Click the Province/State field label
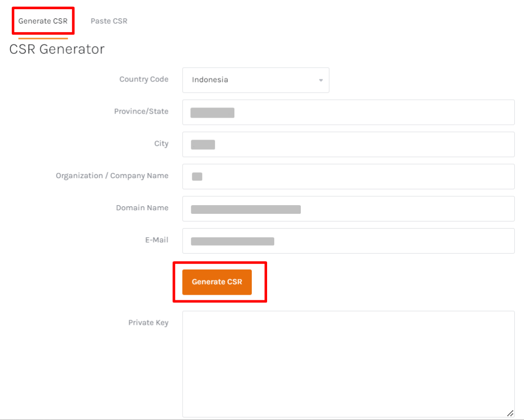The height and width of the screenshot is (420, 524). coord(141,112)
